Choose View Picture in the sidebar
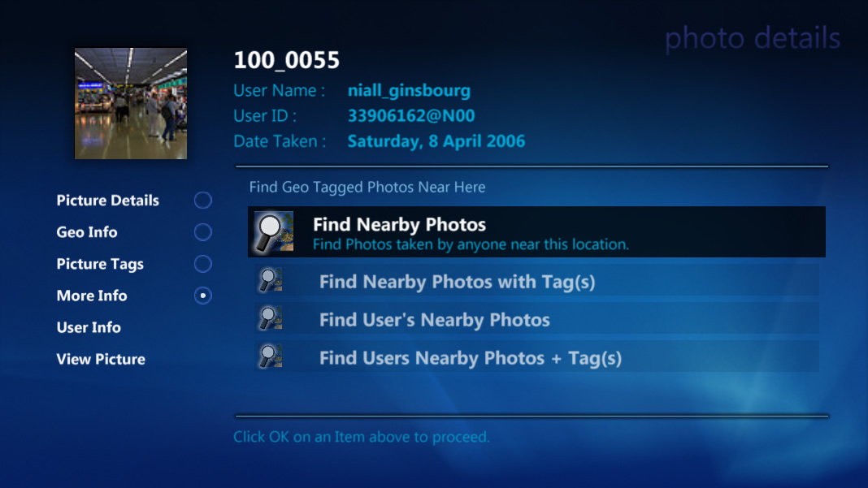The width and height of the screenshot is (868, 488). click(100, 359)
